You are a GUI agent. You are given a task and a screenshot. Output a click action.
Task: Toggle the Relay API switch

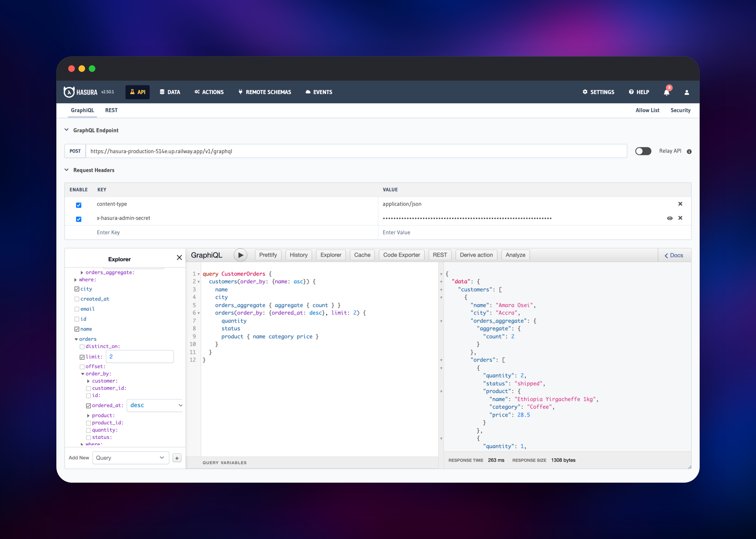tap(643, 151)
